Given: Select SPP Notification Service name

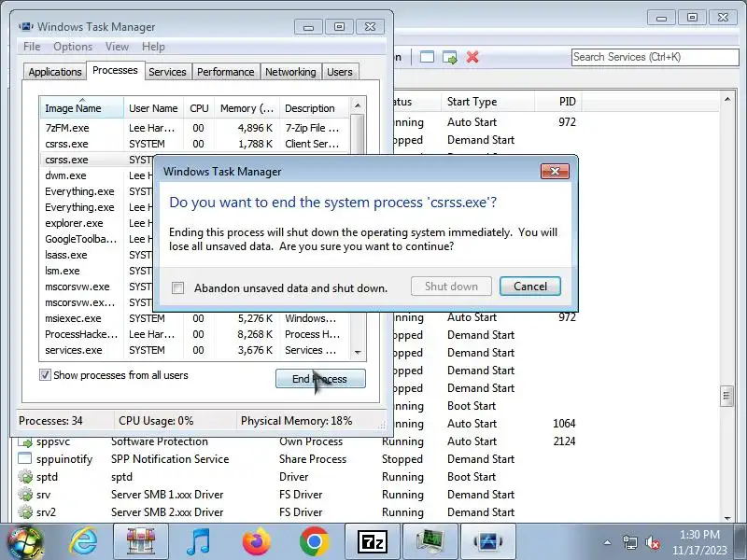Looking at the screenshot, I should point(170,459).
